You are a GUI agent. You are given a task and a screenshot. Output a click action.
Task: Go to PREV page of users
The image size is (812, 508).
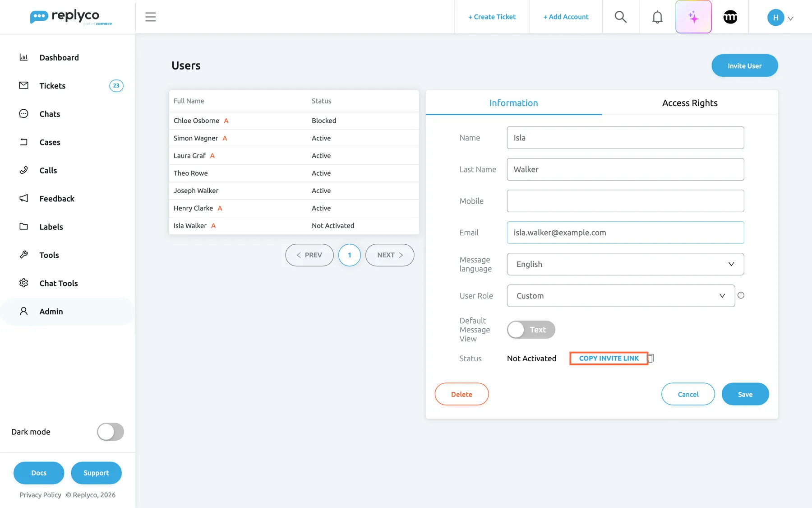[309, 255]
